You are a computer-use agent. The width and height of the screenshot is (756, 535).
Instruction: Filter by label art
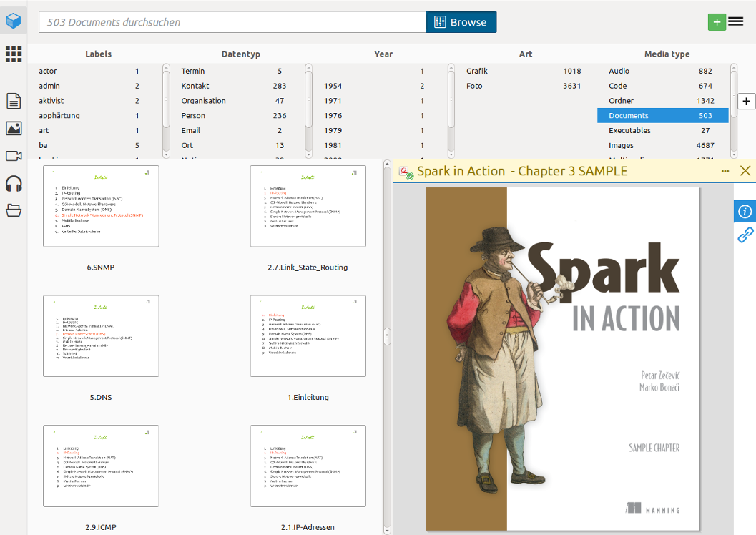coord(94,131)
